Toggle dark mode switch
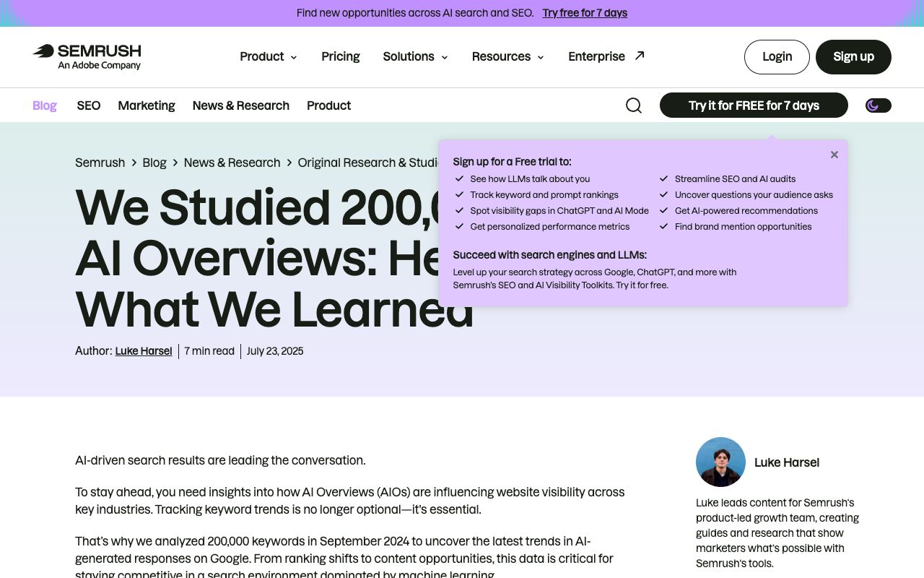 (x=879, y=105)
